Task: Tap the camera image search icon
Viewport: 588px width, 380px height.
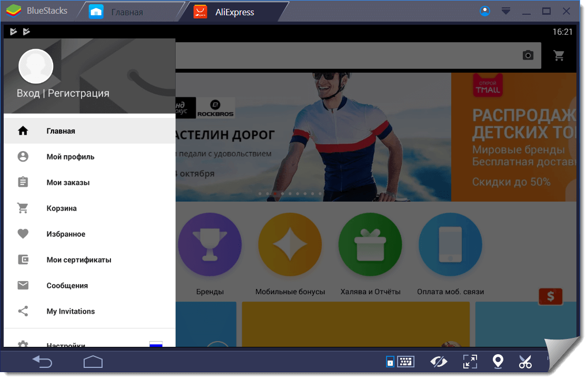Action: click(x=528, y=55)
